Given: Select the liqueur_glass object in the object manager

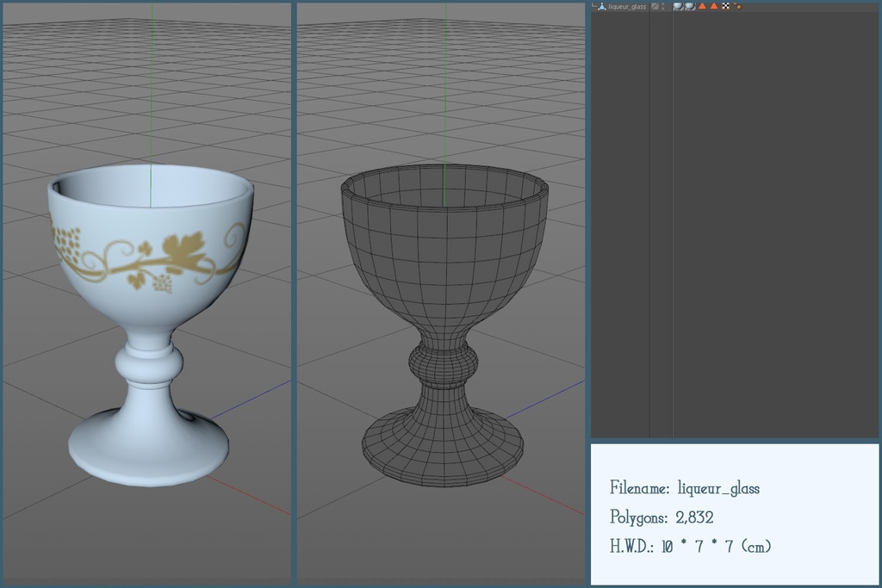Looking at the screenshot, I should click(627, 7).
